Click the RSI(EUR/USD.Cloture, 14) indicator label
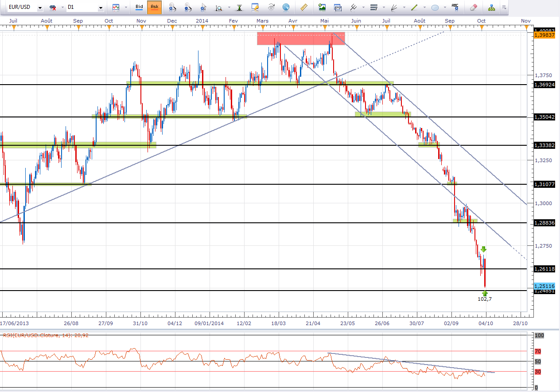This screenshot has width=560, height=392. pos(45,335)
